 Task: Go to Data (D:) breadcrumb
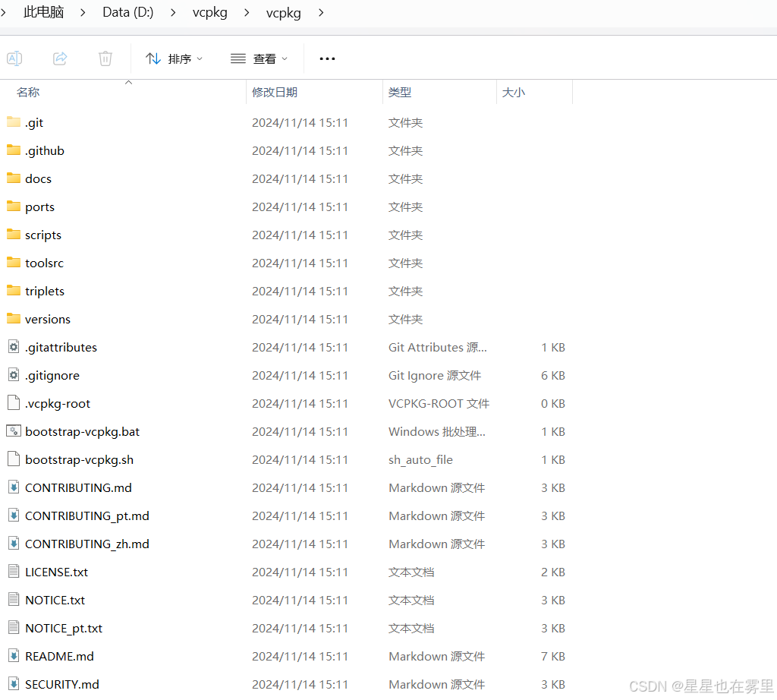pos(127,12)
